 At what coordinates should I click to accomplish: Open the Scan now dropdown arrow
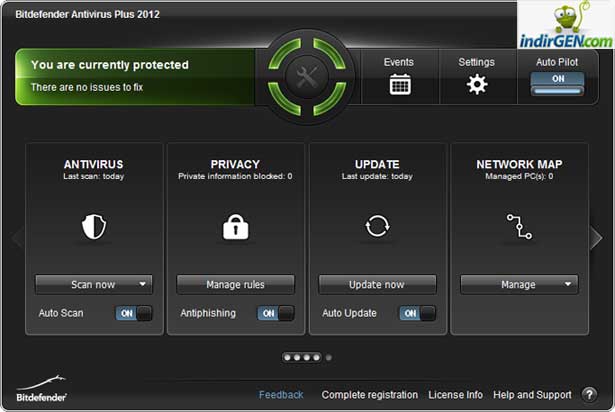[142, 284]
